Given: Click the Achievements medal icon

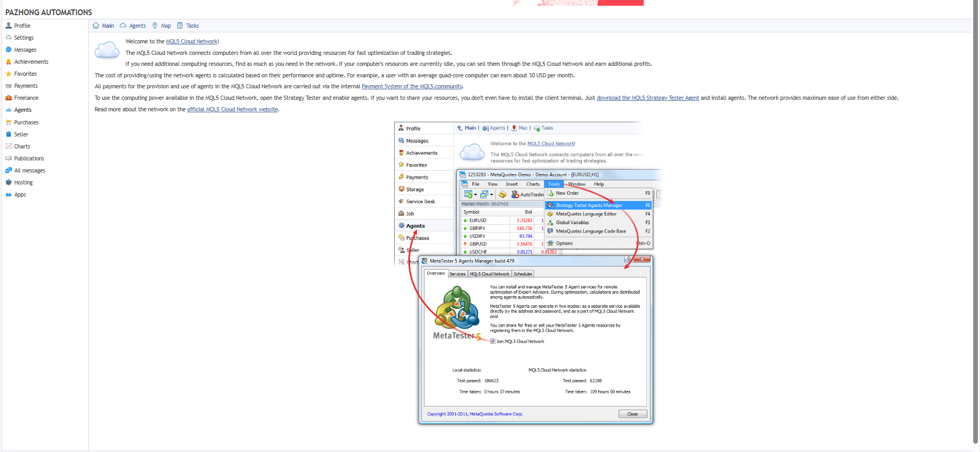Looking at the screenshot, I should (8, 62).
